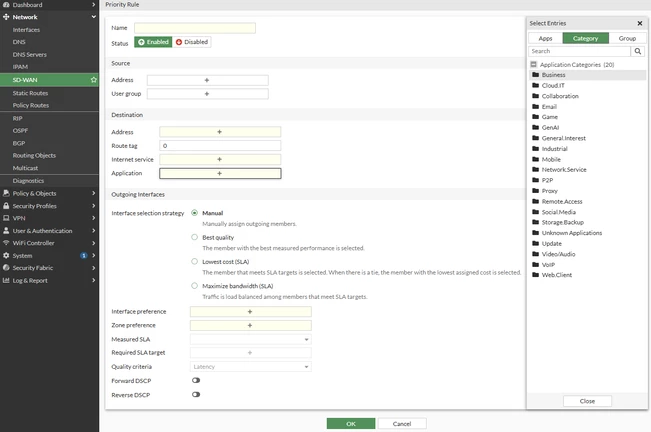Click the Security Fabric icon
The image size is (651, 432).
coord(6,268)
